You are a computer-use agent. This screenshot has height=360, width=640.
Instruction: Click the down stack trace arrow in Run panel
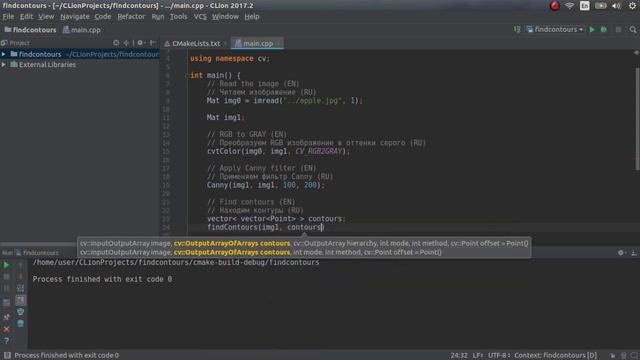(20, 277)
